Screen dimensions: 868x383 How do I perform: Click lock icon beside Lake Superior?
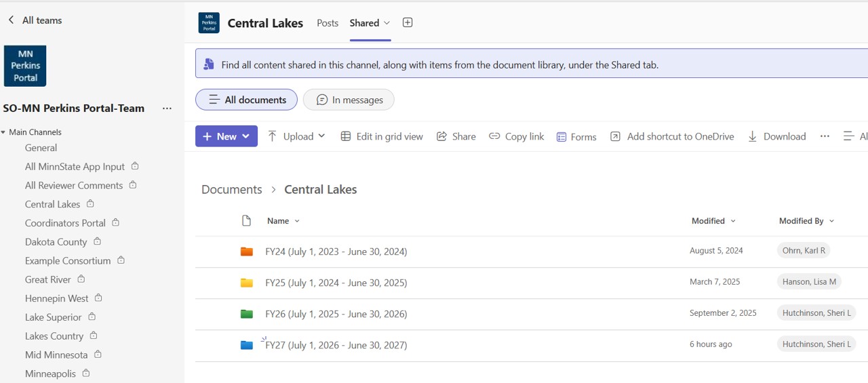[x=92, y=317]
